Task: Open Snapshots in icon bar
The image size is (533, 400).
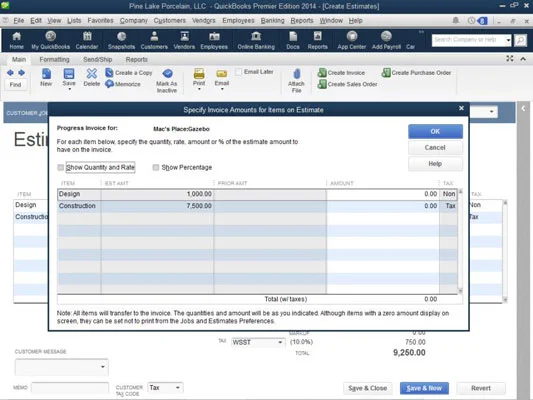Action: (x=121, y=40)
